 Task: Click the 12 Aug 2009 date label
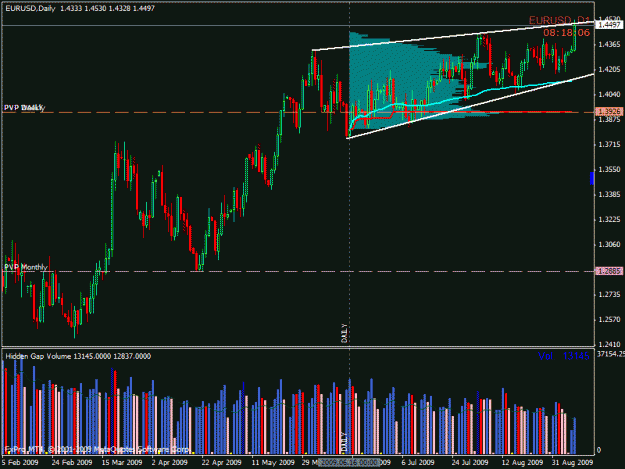pyautogui.click(x=522, y=462)
